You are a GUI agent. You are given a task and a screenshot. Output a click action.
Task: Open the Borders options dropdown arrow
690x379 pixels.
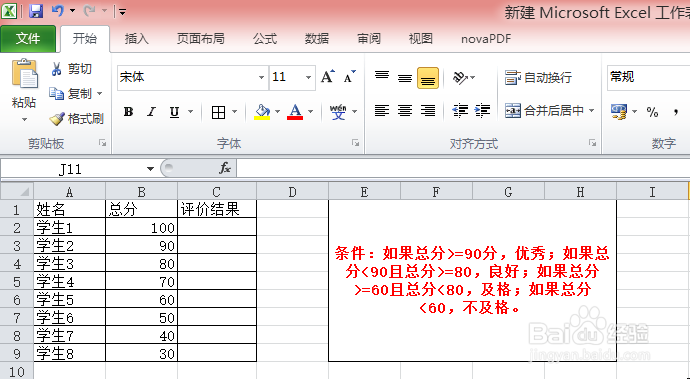coord(235,112)
